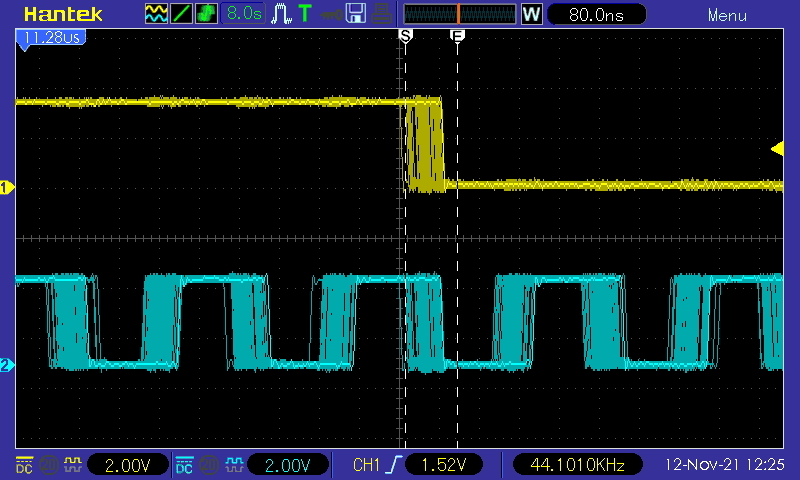Click the green vector line display icon
The height and width of the screenshot is (480, 800).
tap(181, 14)
